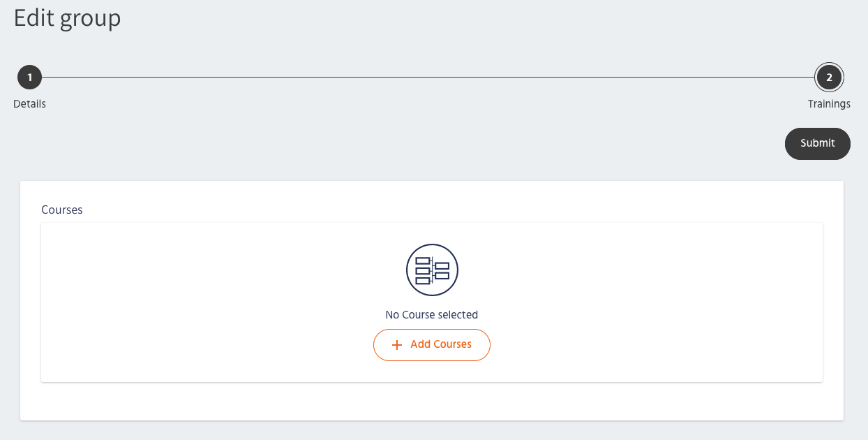The width and height of the screenshot is (868, 440).
Task: Click the 'Submit' text on the dark button
Action: pyautogui.click(x=818, y=143)
